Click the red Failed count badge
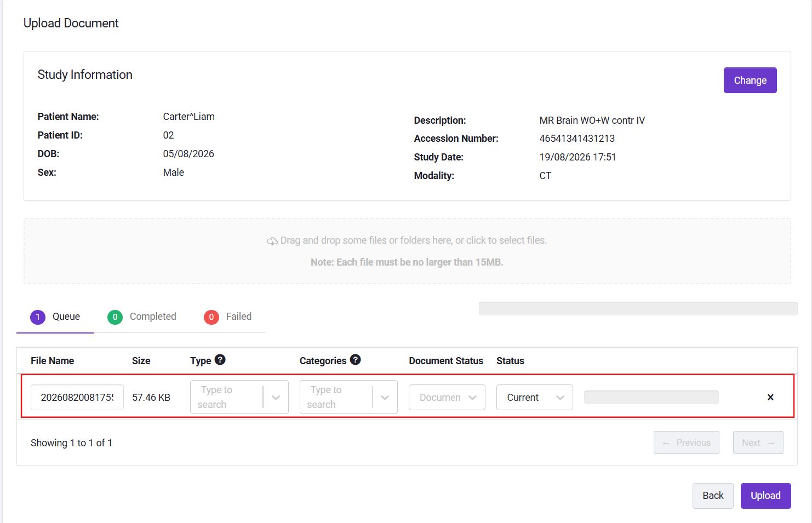 (x=211, y=317)
